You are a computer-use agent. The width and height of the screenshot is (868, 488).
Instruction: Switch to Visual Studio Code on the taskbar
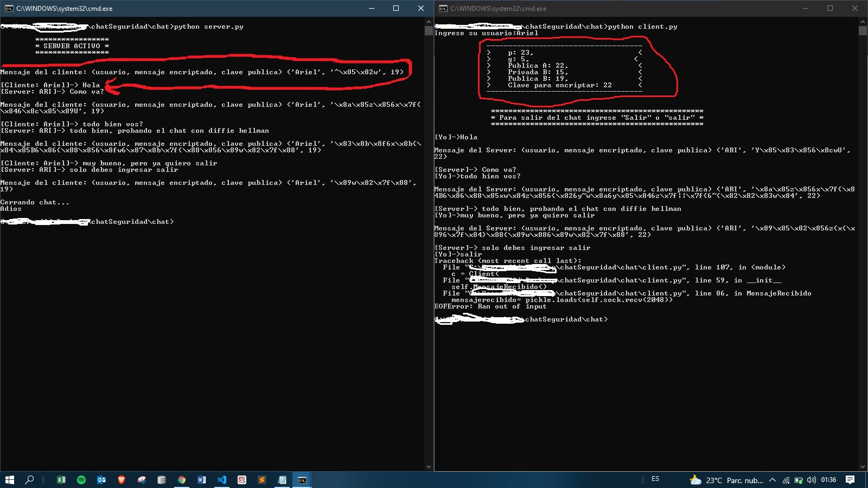[222, 480]
